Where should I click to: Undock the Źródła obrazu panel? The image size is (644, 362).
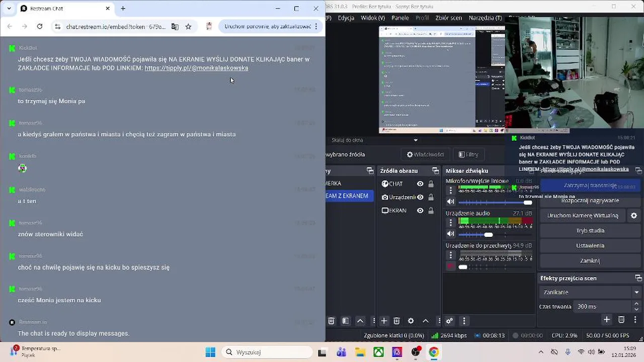pos(435,171)
